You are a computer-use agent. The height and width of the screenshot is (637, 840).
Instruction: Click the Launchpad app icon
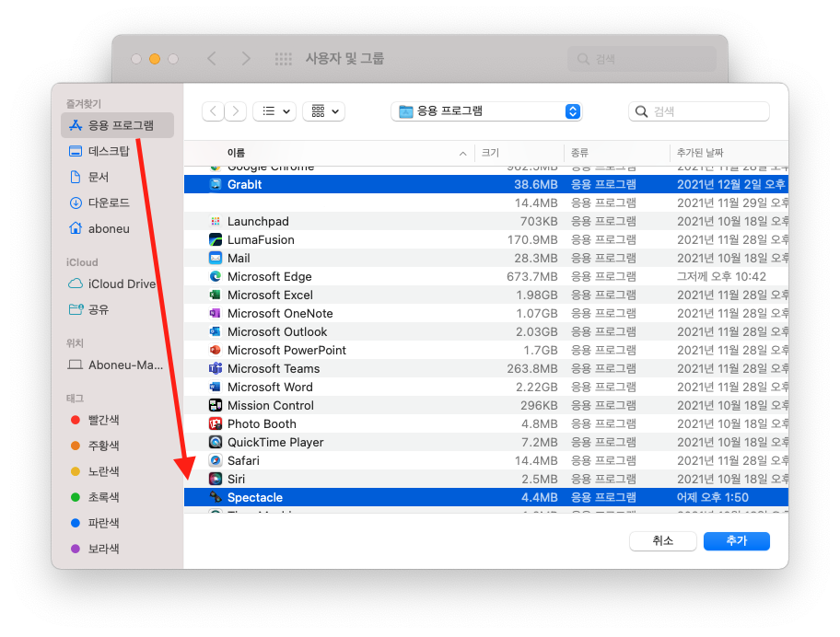point(216,221)
